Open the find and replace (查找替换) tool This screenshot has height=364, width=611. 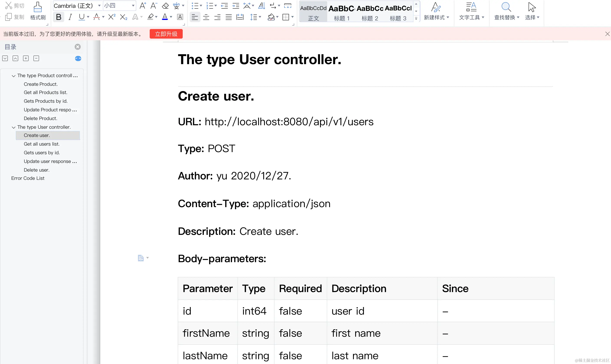[x=507, y=11]
